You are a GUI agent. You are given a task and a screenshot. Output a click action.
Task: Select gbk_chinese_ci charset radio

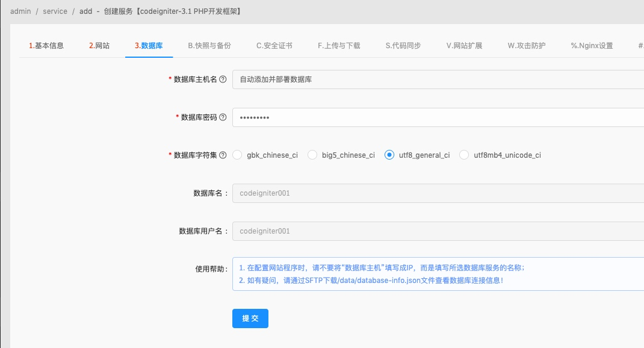(237, 155)
